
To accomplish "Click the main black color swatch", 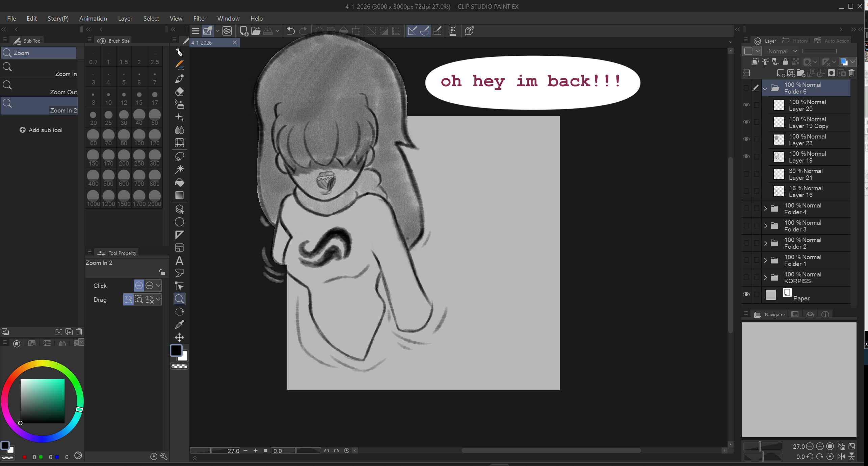I will pyautogui.click(x=176, y=350).
